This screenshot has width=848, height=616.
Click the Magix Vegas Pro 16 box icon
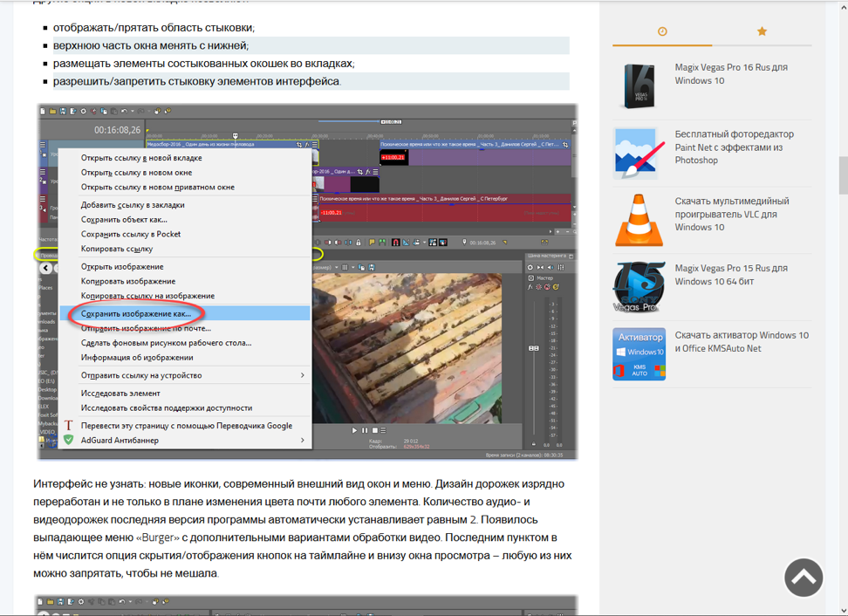[639, 86]
